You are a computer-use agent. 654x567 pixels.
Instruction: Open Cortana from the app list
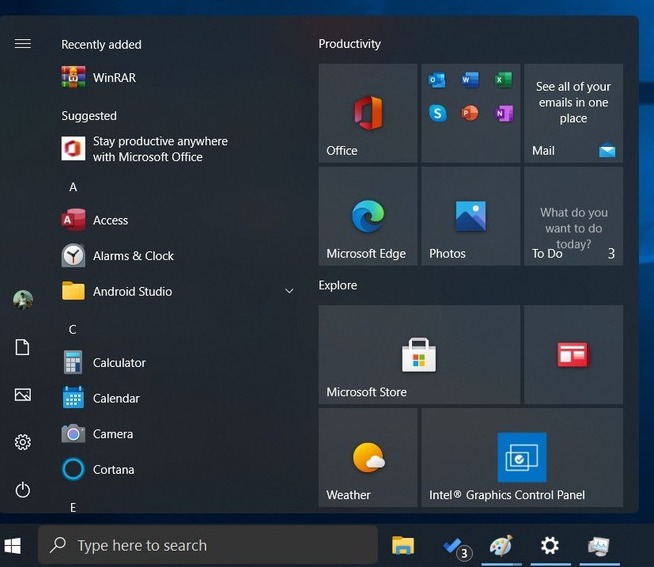[x=98, y=469]
